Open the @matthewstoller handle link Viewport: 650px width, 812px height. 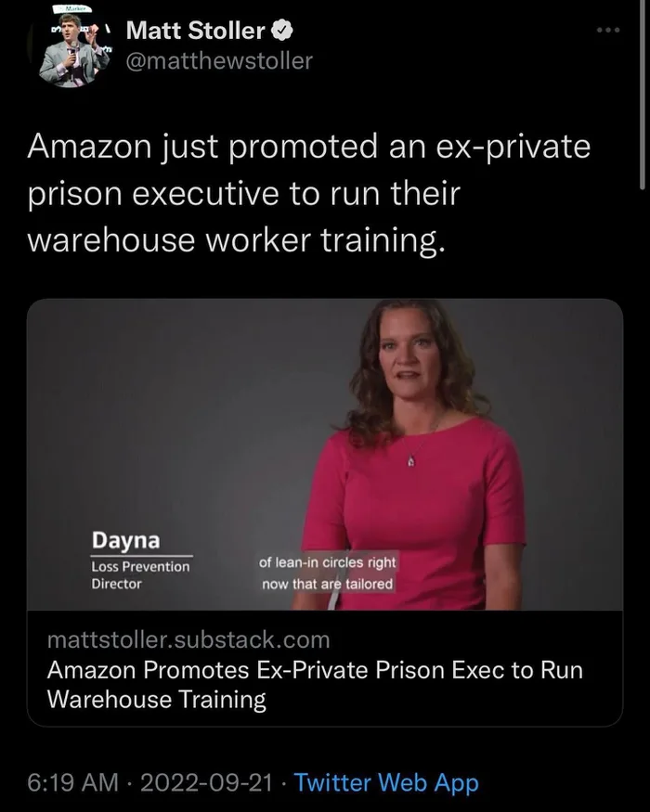tap(219, 61)
